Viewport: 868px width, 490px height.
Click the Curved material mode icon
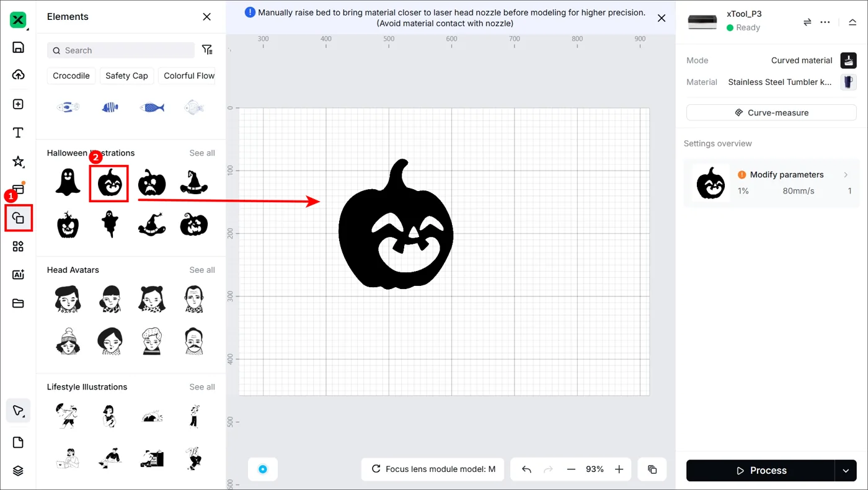tap(848, 60)
